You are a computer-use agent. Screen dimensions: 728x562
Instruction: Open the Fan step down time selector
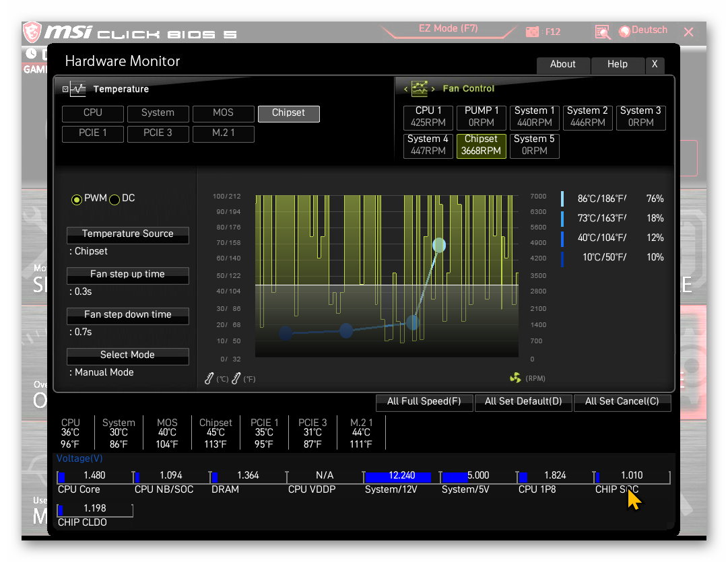(x=128, y=316)
